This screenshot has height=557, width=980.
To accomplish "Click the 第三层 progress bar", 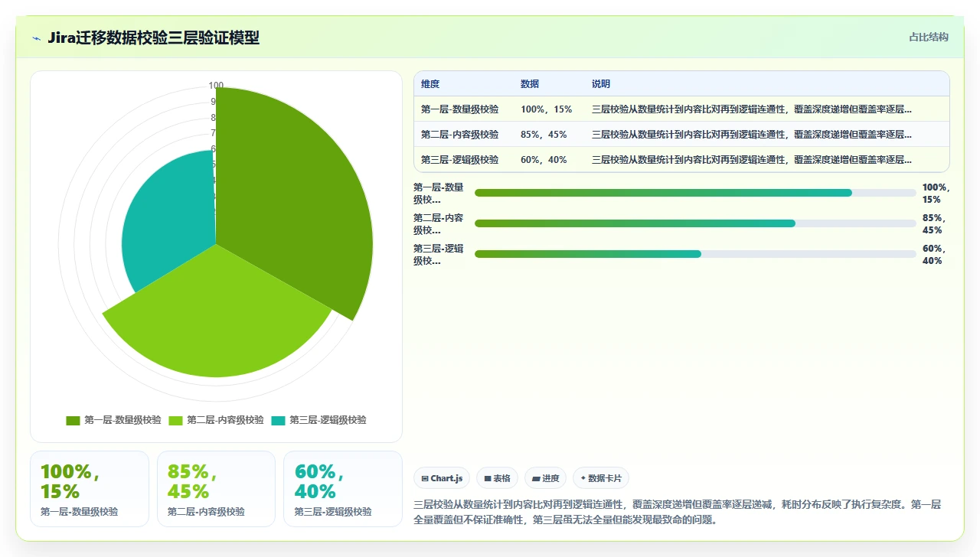I will tap(695, 254).
